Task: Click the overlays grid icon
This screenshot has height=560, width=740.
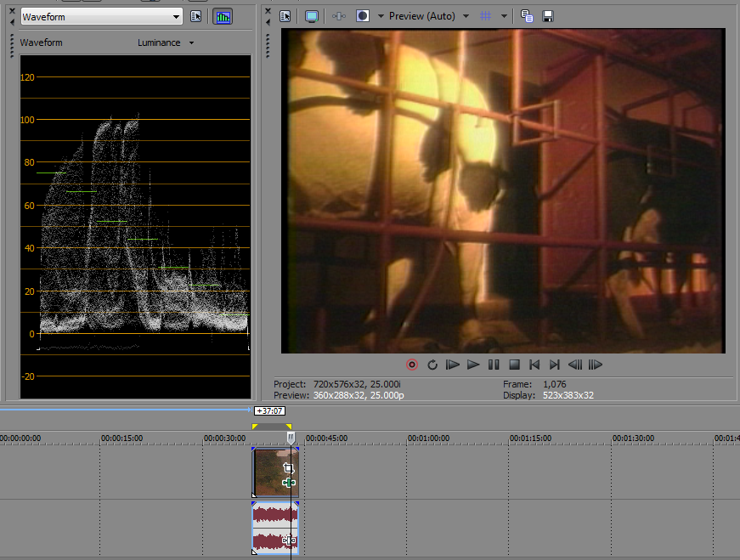Action: (486, 16)
